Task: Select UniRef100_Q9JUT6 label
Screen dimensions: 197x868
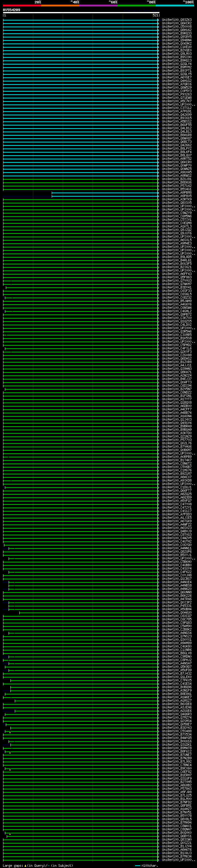Action: point(177,233)
